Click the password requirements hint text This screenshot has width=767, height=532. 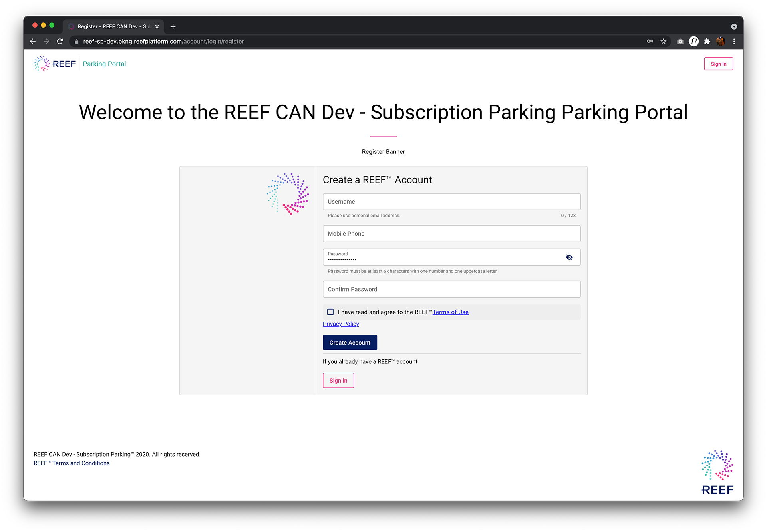(412, 271)
